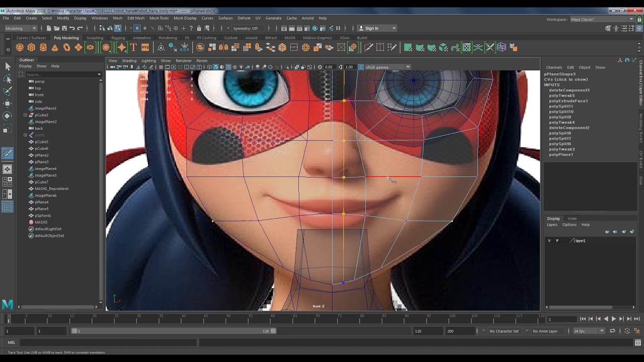Switch to the Sculpting shelf tab
This screenshot has width=644, height=362.
tap(95, 38)
